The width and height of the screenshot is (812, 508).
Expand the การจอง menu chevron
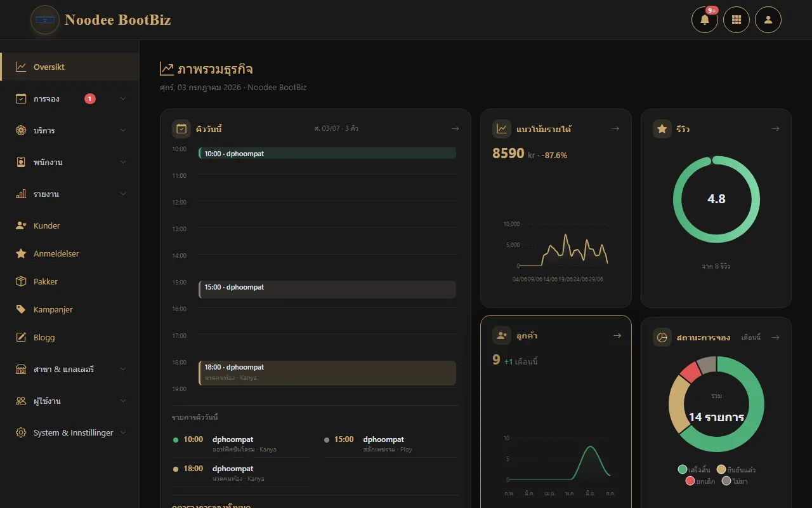(123, 98)
